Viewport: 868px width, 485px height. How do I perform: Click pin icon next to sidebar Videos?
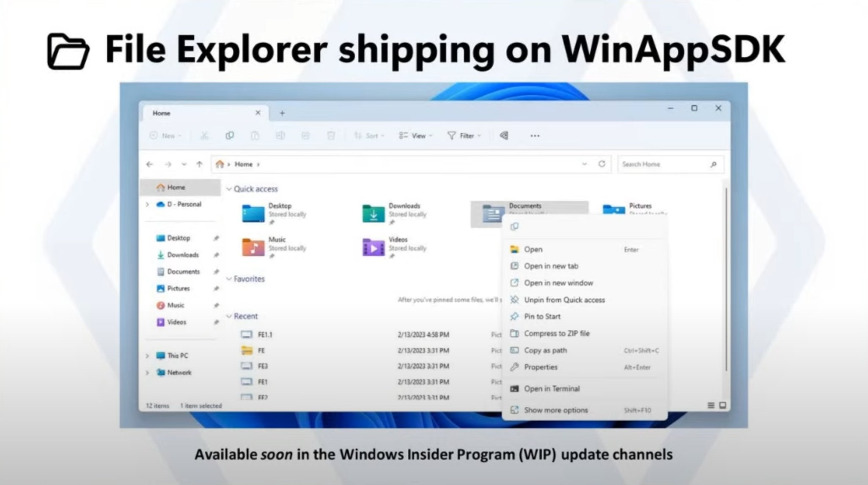click(216, 322)
